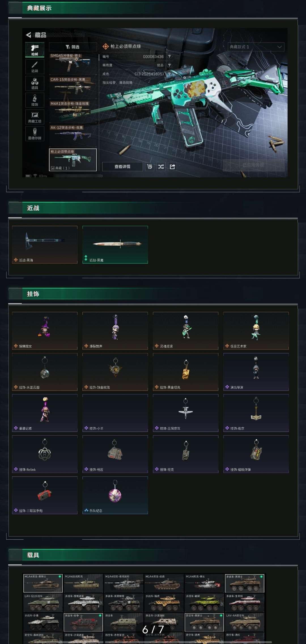Open the 筛选 filter menu

(x=73, y=47)
